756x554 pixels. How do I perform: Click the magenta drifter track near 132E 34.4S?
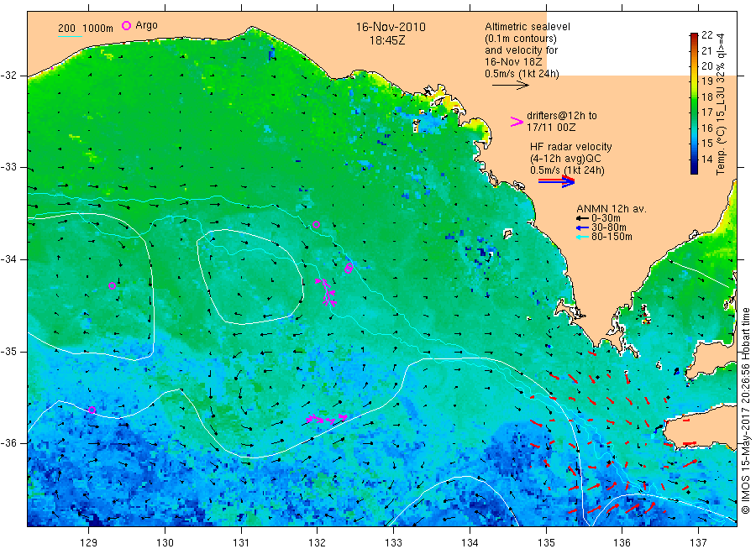tap(327, 291)
